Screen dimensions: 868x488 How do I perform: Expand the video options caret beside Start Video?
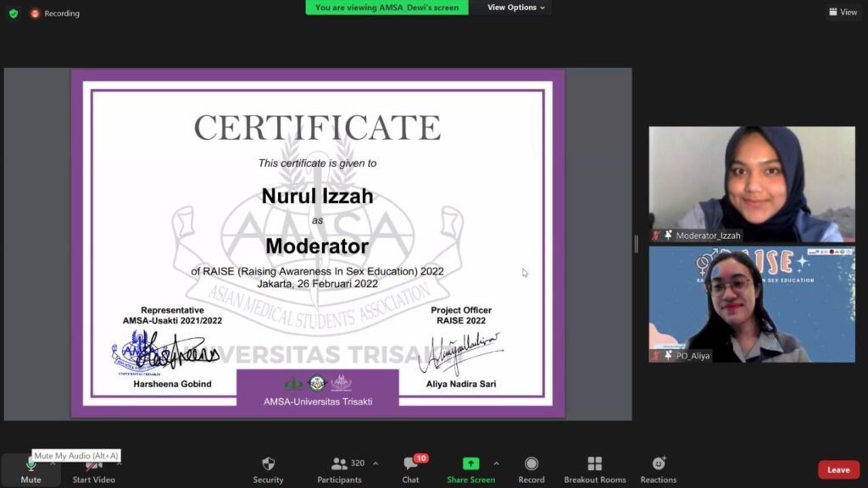point(119,463)
